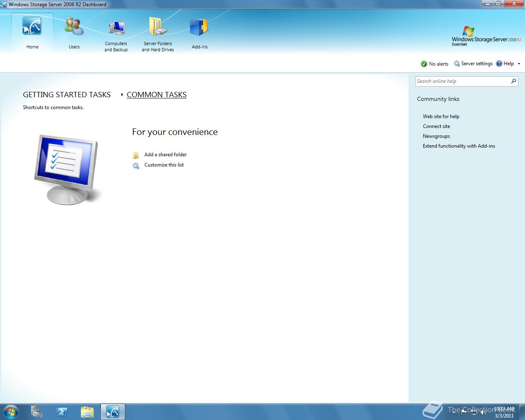
Task: Switch to the Getting Started Tasks tab
Action: (x=67, y=95)
